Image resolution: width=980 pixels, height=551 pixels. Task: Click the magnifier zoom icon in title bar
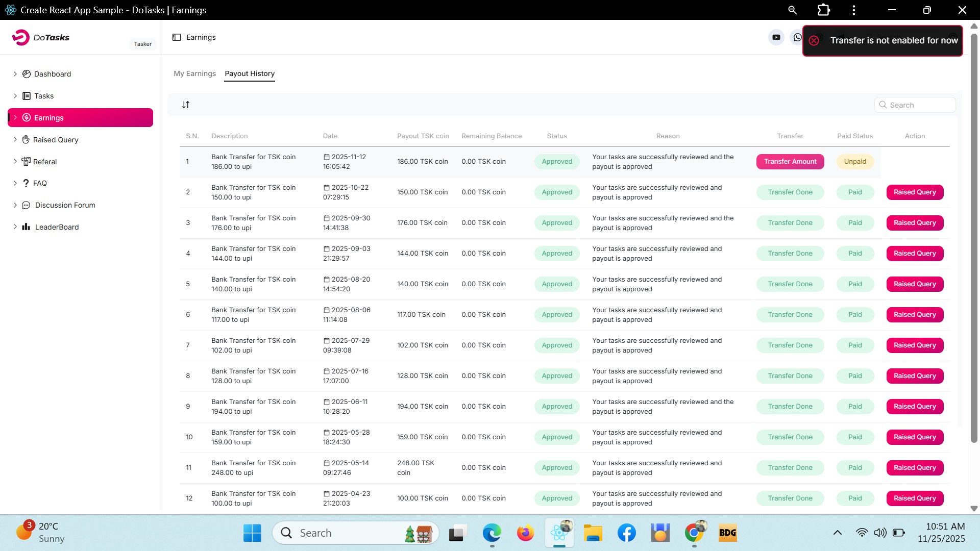coord(792,10)
